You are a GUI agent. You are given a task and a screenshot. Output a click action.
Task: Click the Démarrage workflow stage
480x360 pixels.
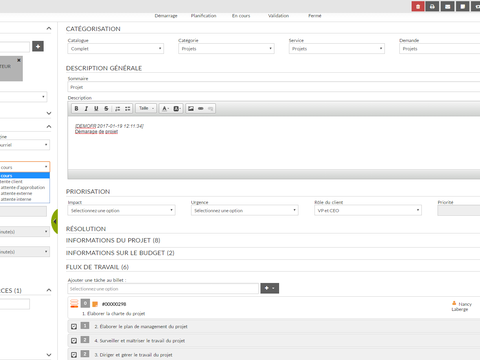click(166, 16)
